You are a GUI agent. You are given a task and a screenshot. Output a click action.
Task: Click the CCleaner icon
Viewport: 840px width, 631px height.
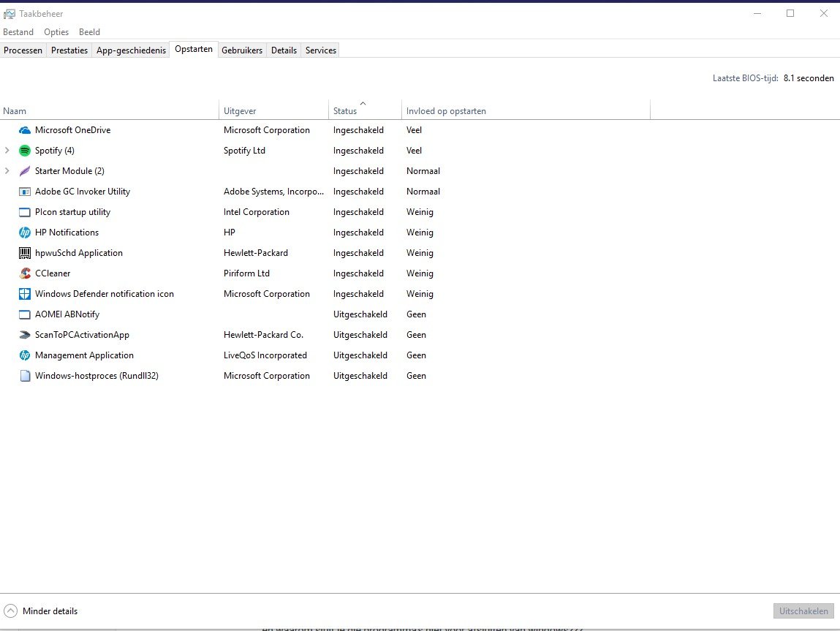pyautogui.click(x=25, y=273)
